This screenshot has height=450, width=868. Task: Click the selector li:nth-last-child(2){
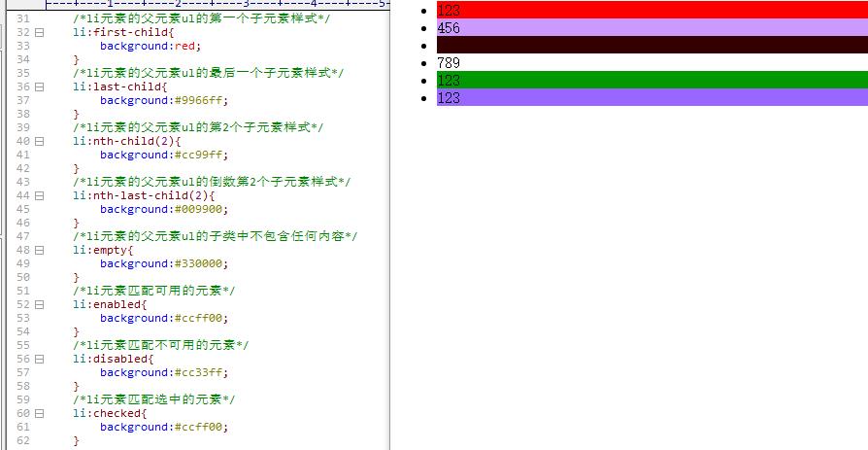pyautogui.click(x=144, y=195)
